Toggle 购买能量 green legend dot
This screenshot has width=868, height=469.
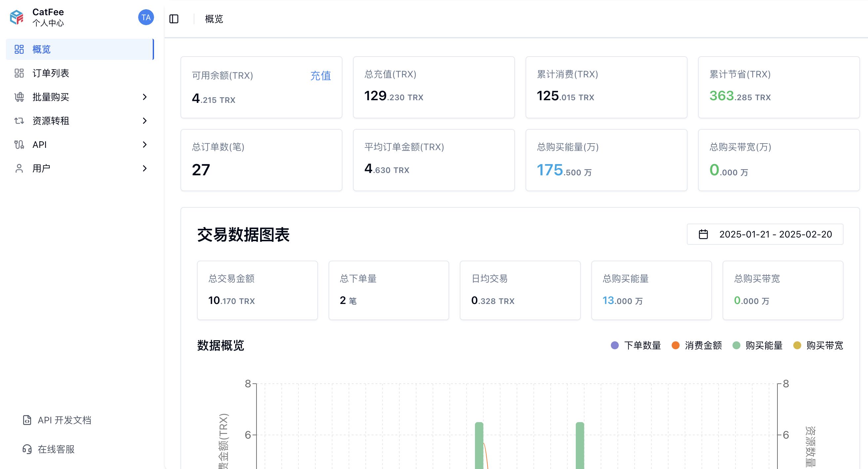(736, 345)
